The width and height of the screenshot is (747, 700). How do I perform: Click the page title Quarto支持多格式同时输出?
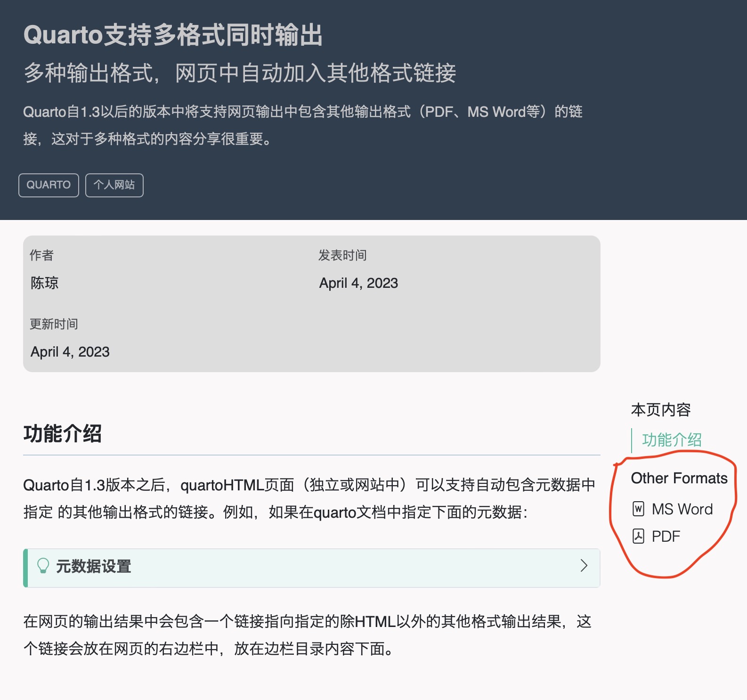pyautogui.click(x=173, y=35)
